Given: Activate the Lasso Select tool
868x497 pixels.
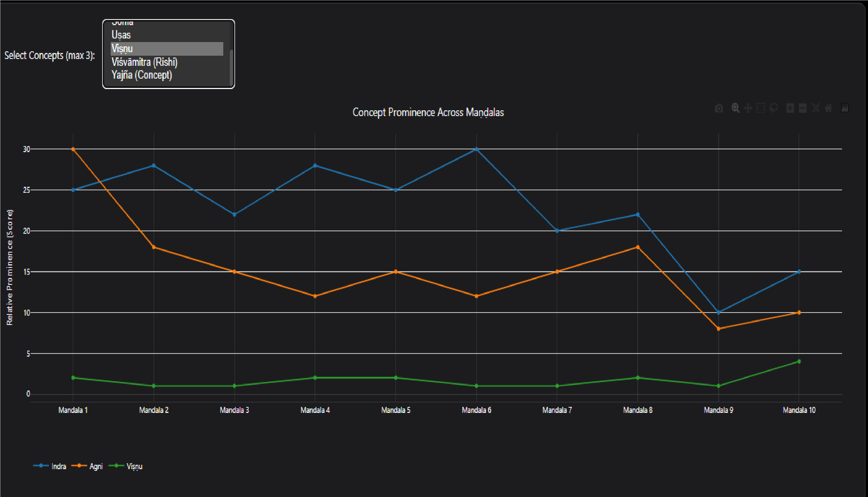Looking at the screenshot, I should point(774,108).
